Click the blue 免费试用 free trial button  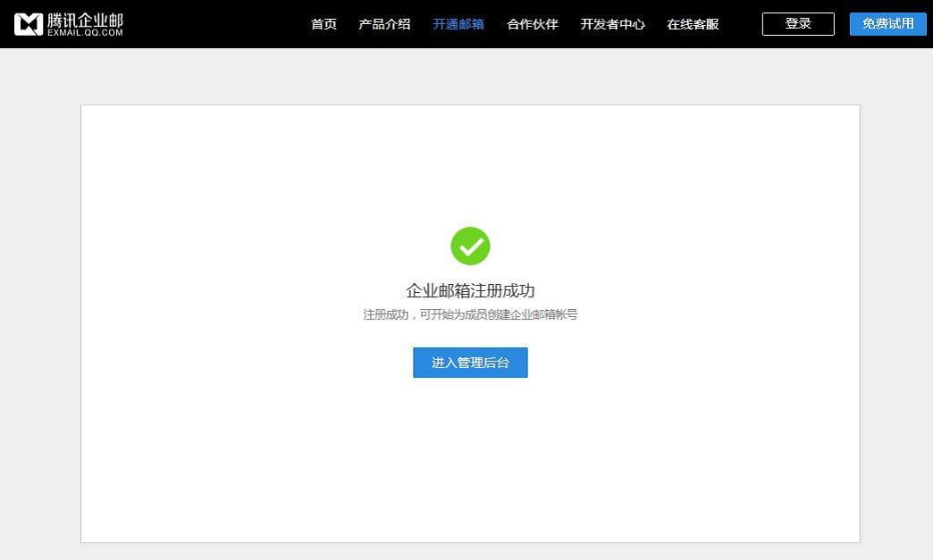click(x=887, y=23)
